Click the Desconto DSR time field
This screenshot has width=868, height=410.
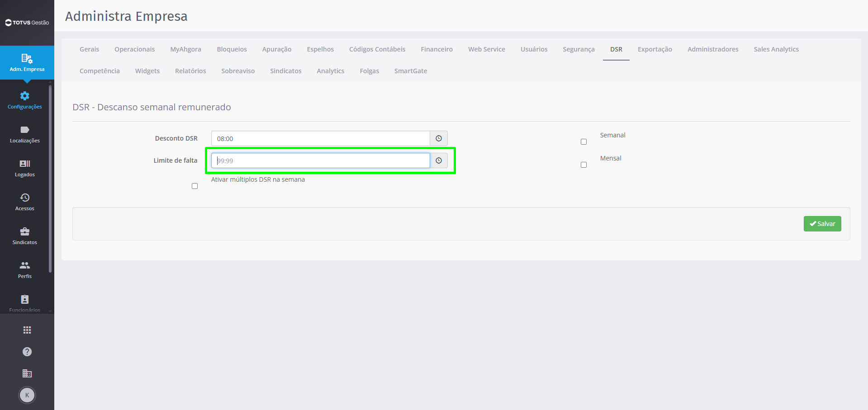(x=321, y=138)
